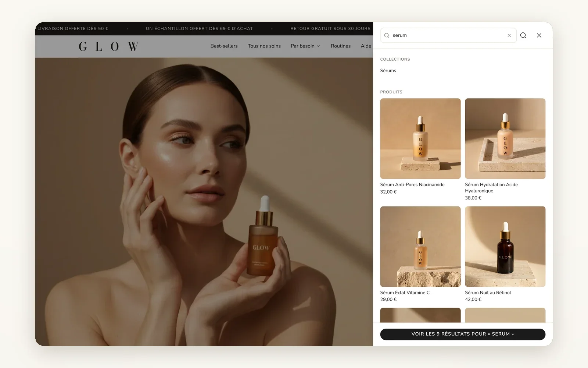The width and height of the screenshot is (588, 368).
Task: Open Sérum Anti-Pores Niacinamide product image
Action: (x=420, y=138)
